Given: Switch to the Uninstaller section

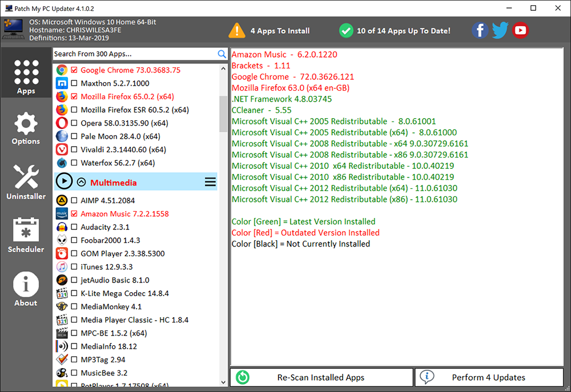Looking at the screenshot, I should point(26,182).
